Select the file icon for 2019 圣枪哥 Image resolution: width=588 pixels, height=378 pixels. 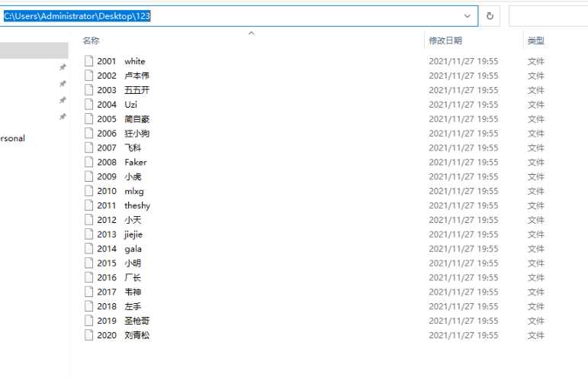(89, 321)
